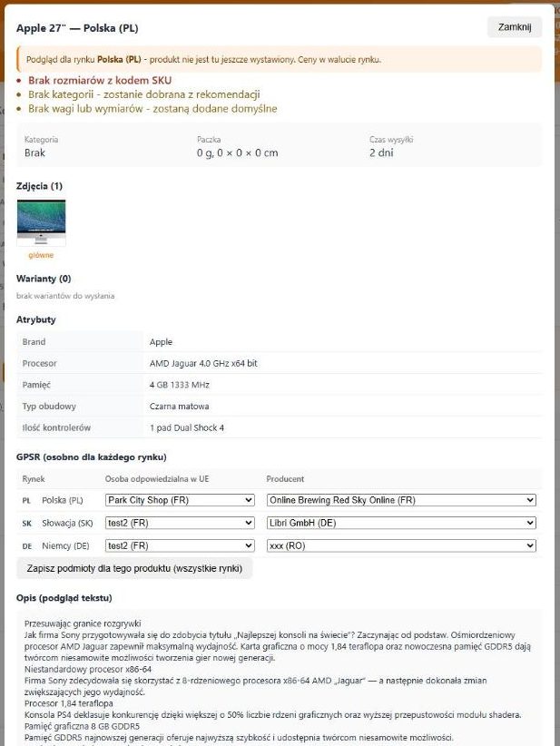560x746 pixels.
Task: Close the preview with Zamknij button
Action: [515, 27]
